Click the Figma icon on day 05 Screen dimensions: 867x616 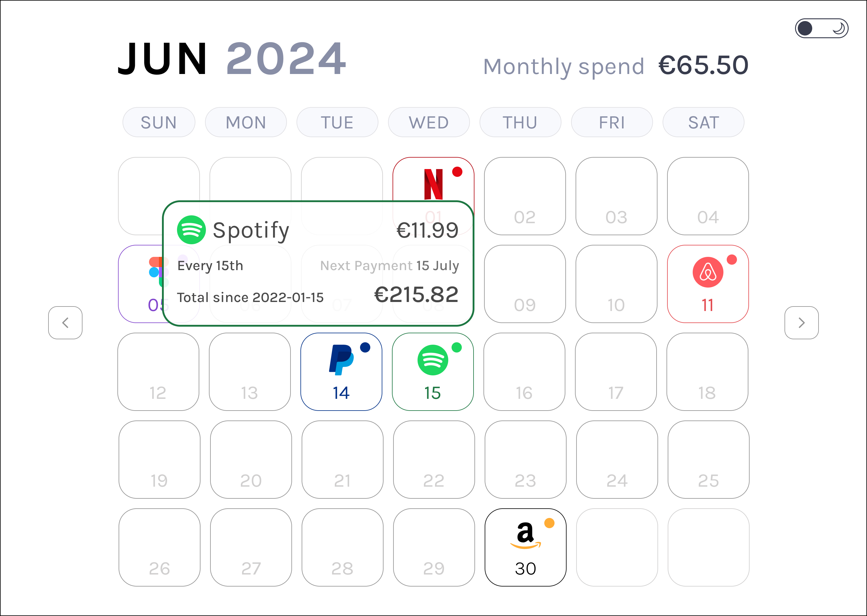(156, 272)
